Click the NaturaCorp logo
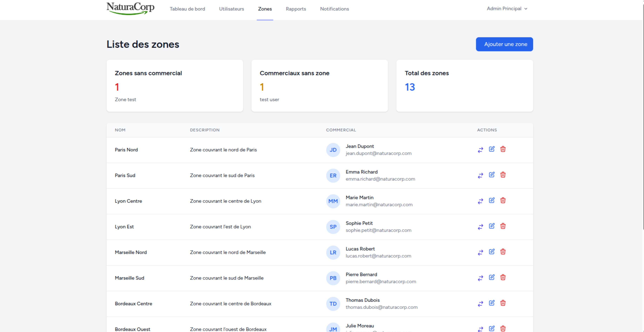 click(x=130, y=8)
